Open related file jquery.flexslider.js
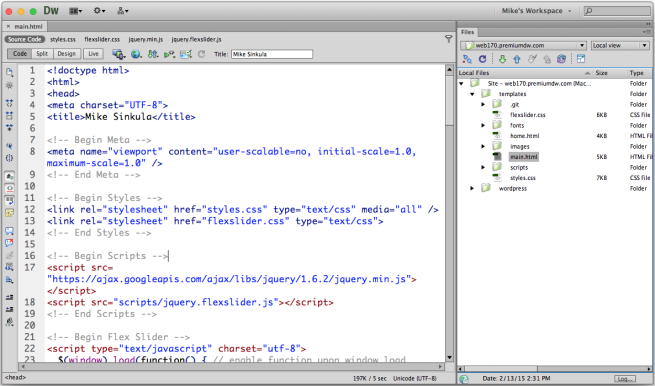The height and width of the screenshot is (386, 655). (x=196, y=39)
